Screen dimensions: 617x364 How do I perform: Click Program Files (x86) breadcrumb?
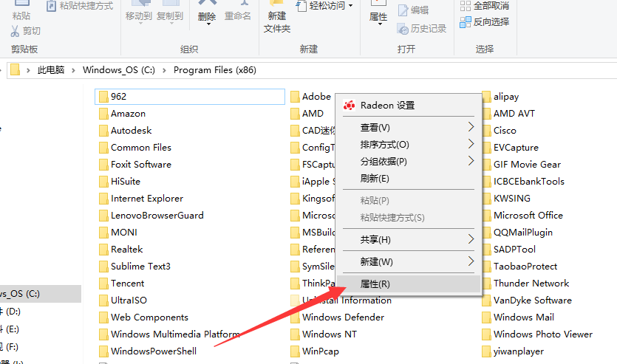[x=215, y=70]
